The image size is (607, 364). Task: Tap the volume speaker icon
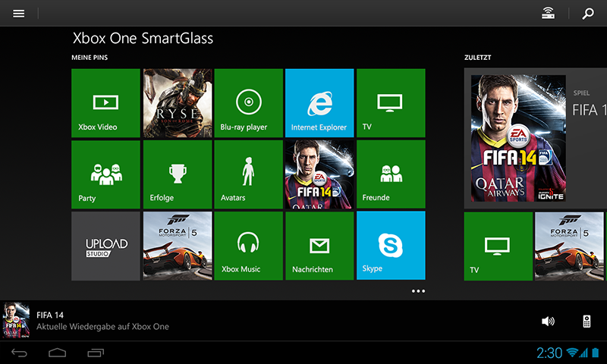548,321
